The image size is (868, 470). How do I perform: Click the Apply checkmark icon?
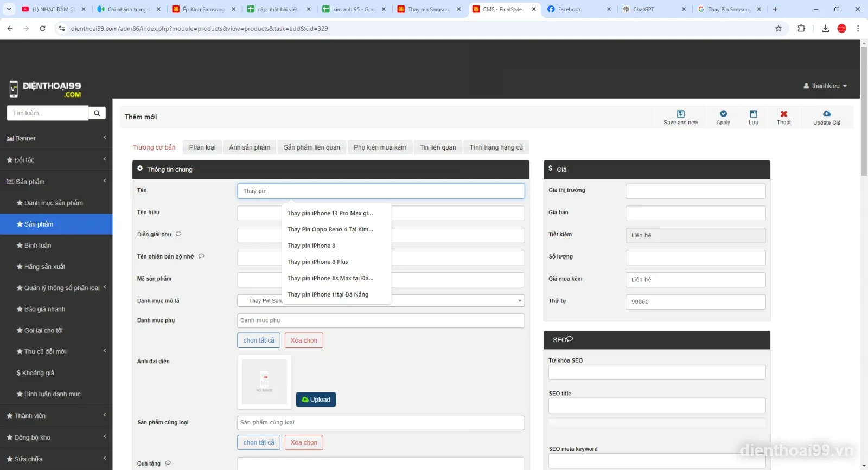pyautogui.click(x=723, y=114)
